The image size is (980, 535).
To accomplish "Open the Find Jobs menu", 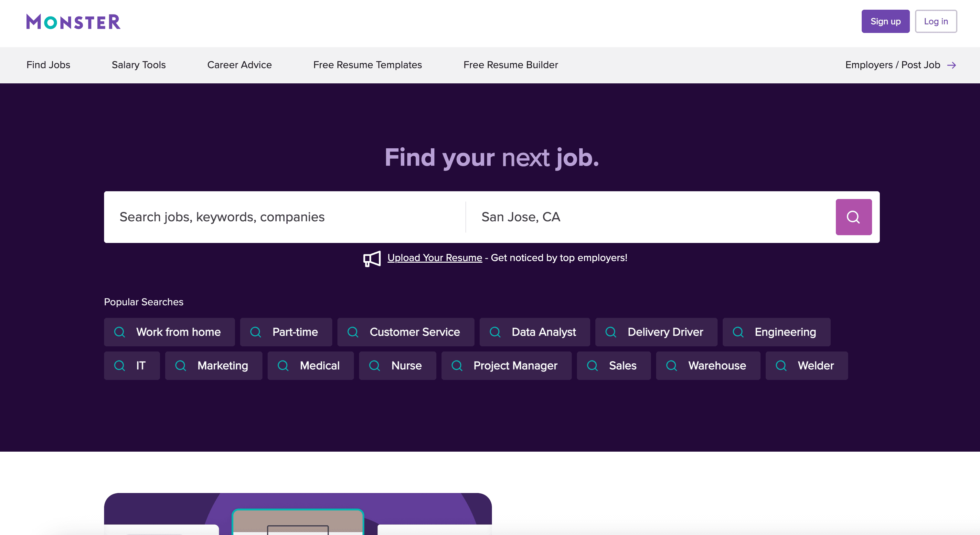I will click(48, 65).
